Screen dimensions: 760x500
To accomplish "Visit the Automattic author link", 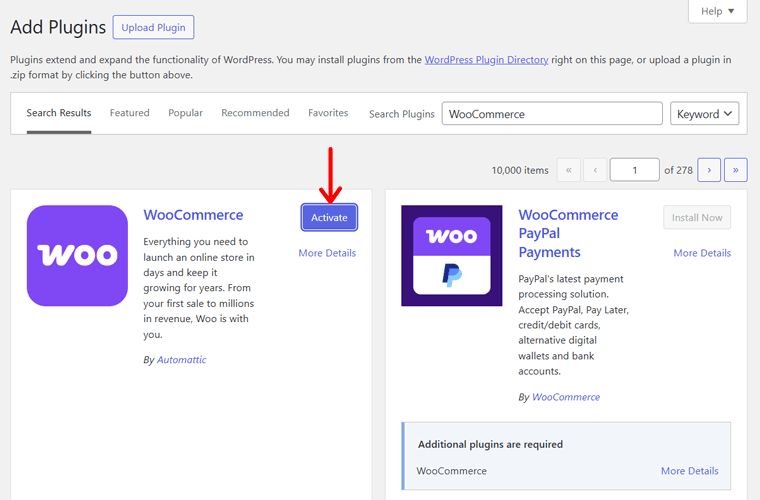I will [x=181, y=359].
